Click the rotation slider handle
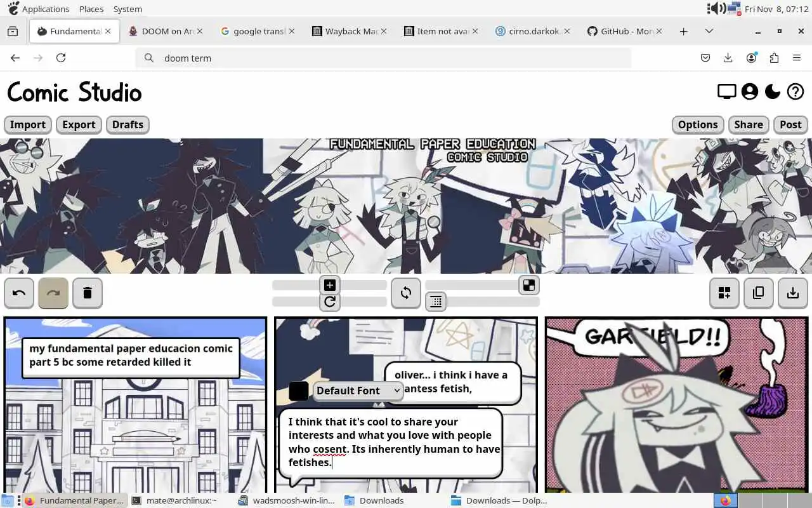812x508 pixels. [330, 302]
